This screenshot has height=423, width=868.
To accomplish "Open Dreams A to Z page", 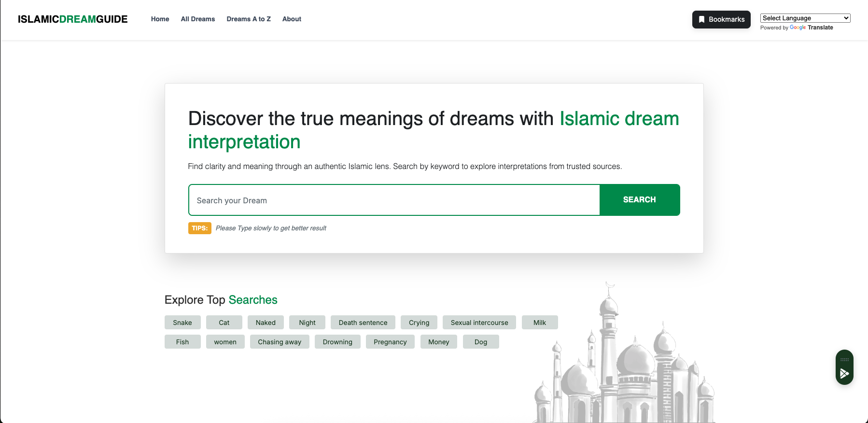I will pyautogui.click(x=248, y=19).
